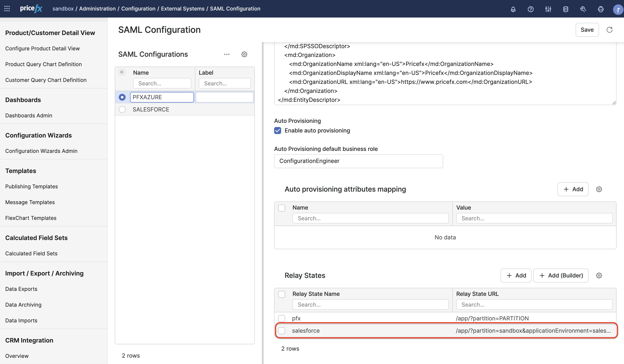This screenshot has height=364, width=624.
Task: Go to Publishing Templates in sidebar
Action: [32, 186]
